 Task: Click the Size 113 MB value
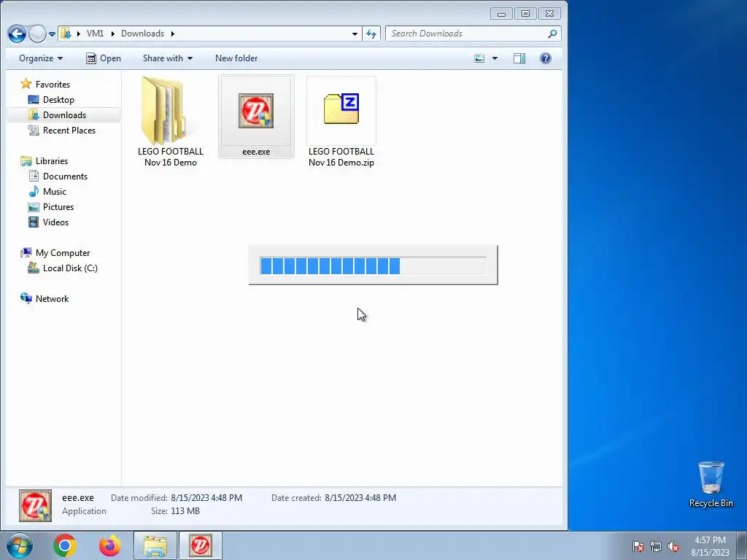pyautogui.click(x=185, y=511)
